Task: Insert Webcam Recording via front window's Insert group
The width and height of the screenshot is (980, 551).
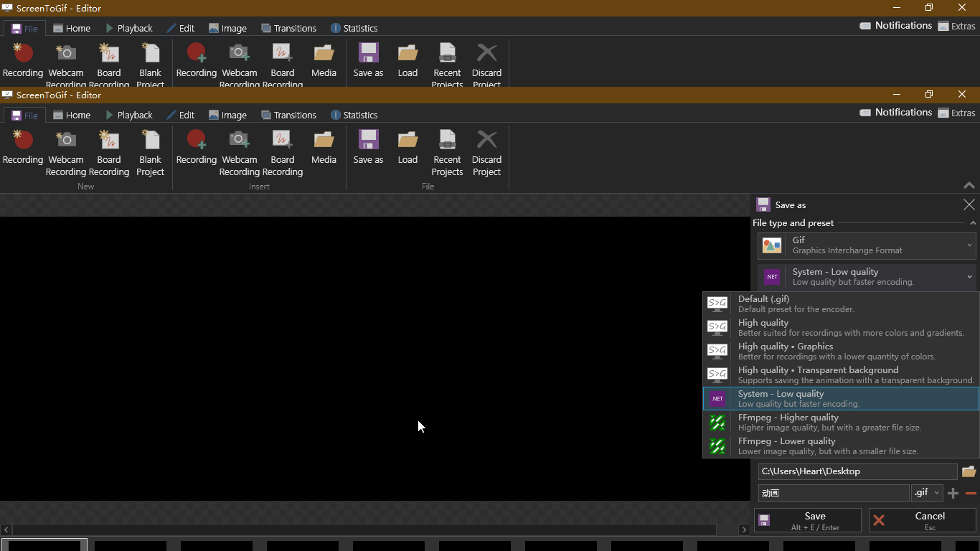Action: point(240,152)
